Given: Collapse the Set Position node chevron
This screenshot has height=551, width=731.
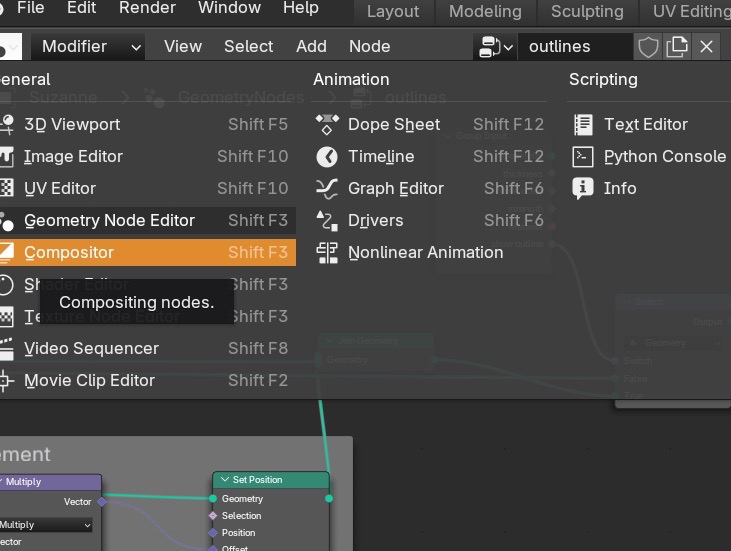Looking at the screenshot, I should [x=225, y=480].
